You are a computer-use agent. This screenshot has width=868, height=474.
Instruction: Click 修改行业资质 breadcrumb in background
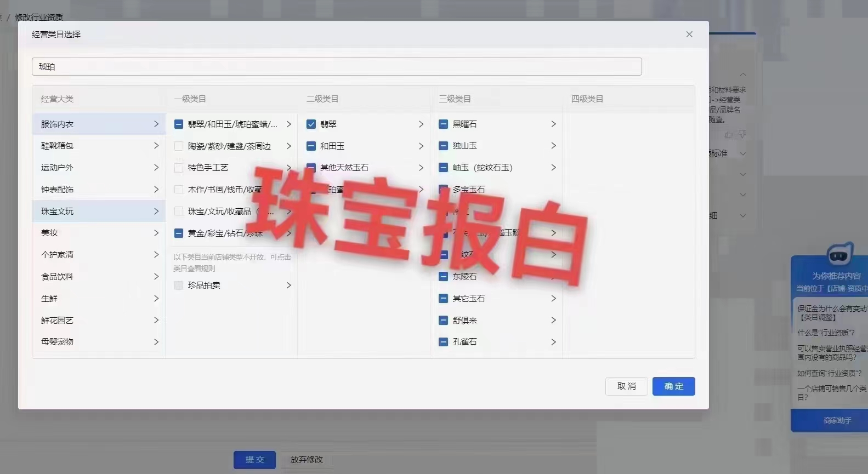[39, 17]
